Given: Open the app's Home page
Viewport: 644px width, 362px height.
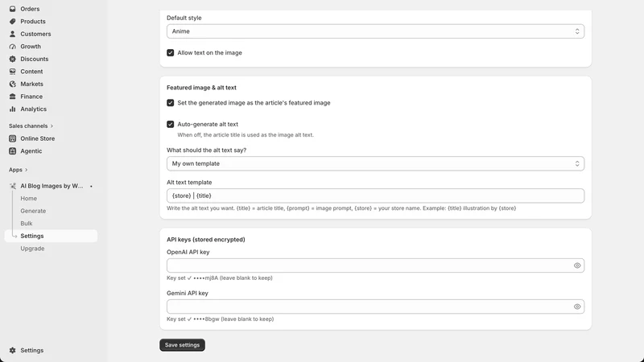Looking at the screenshot, I should 29,198.
